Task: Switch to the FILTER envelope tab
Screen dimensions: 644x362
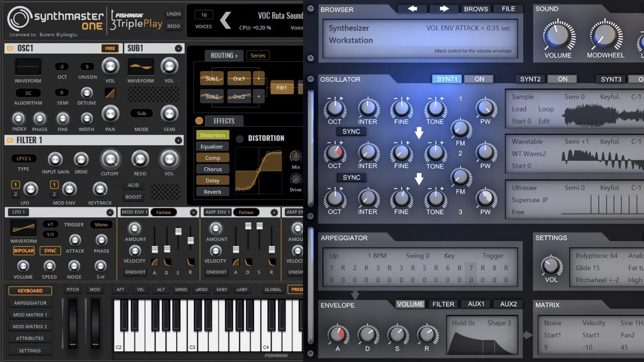Action: click(x=443, y=304)
